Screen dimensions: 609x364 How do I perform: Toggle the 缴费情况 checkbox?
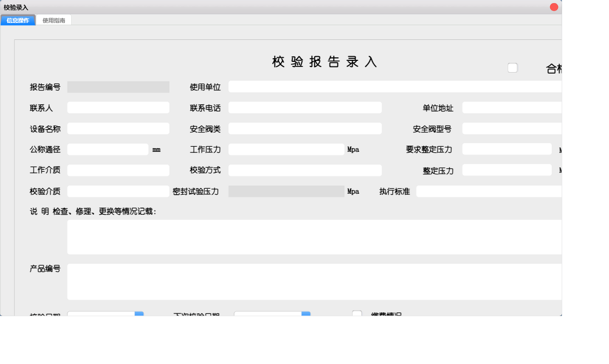pyautogui.click(x=357, y=314)
